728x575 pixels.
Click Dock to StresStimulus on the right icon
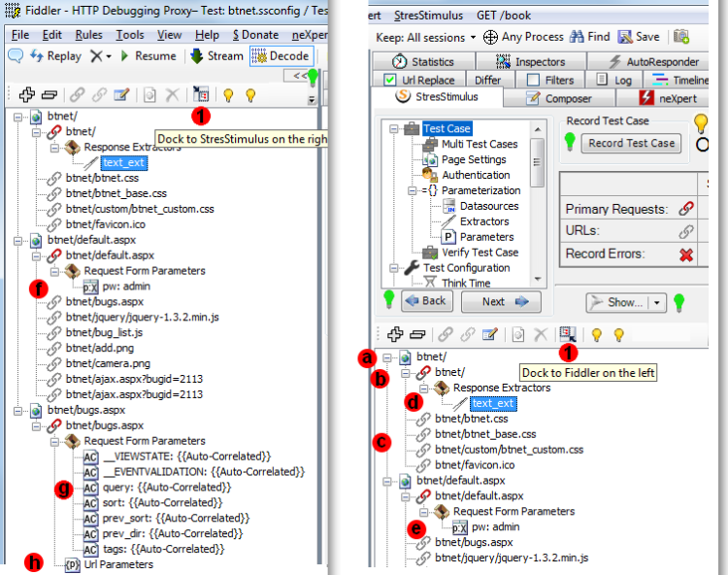coord(201,94)
